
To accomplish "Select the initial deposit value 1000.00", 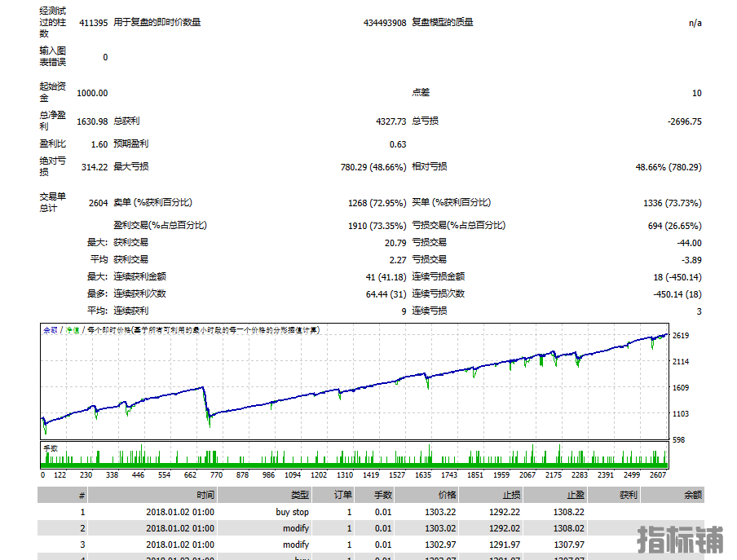I will pyautogui.click(x=92, y=93).
